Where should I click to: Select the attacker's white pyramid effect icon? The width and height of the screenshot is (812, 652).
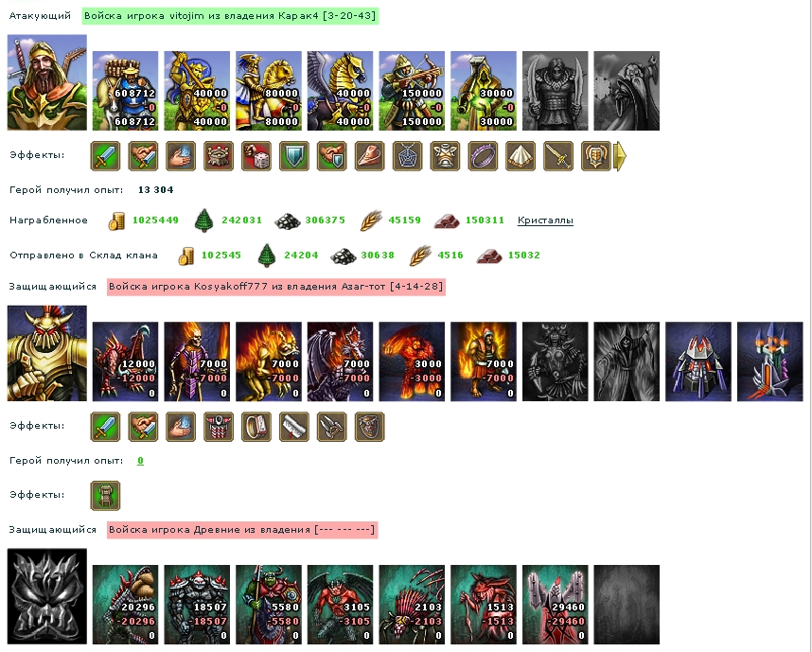point(521,156)
